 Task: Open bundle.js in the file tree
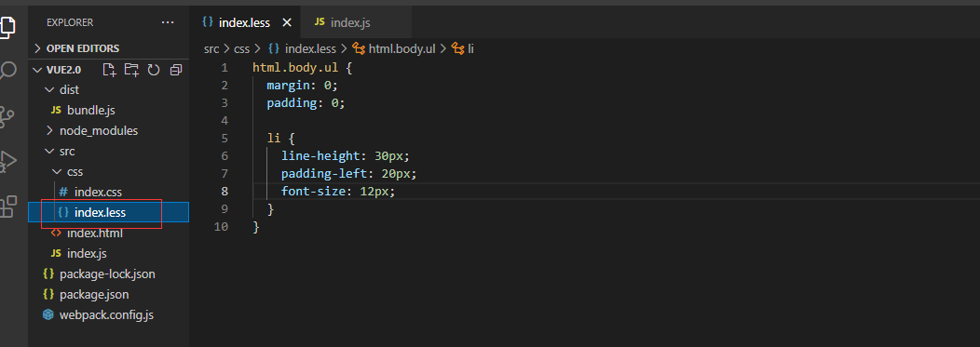pos(90,111)
